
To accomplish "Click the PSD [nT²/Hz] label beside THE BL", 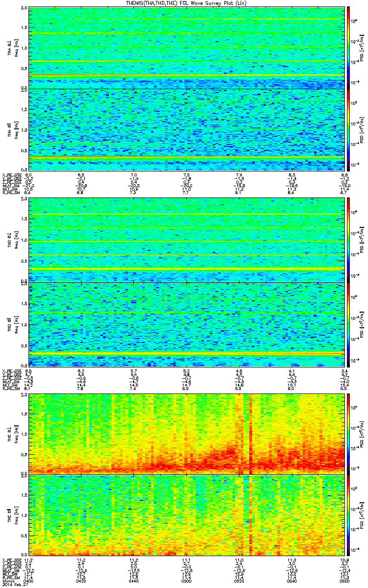I will click(362, 434).
